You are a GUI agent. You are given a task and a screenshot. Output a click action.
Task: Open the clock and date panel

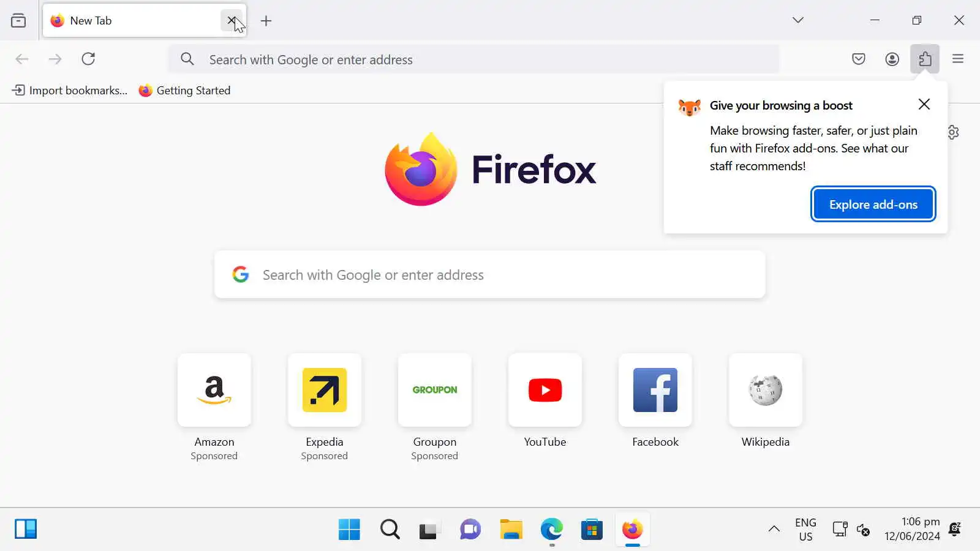(912, 529)
